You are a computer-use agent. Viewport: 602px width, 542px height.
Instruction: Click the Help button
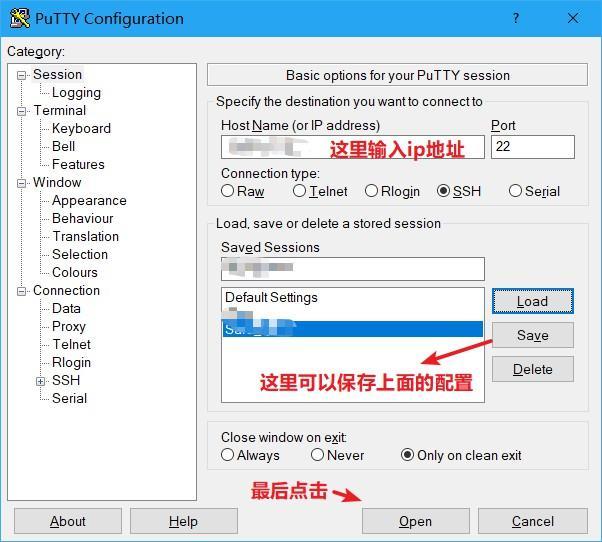click(x=184, y=521)
